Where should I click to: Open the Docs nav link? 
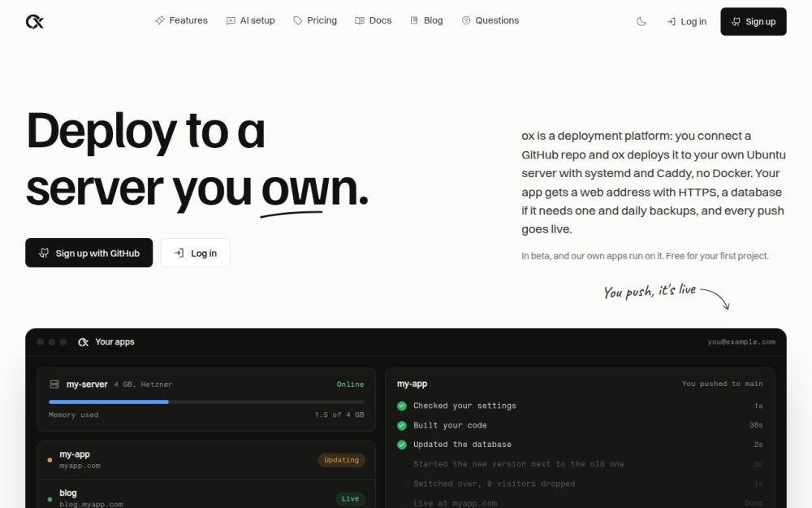click(374, 20)
